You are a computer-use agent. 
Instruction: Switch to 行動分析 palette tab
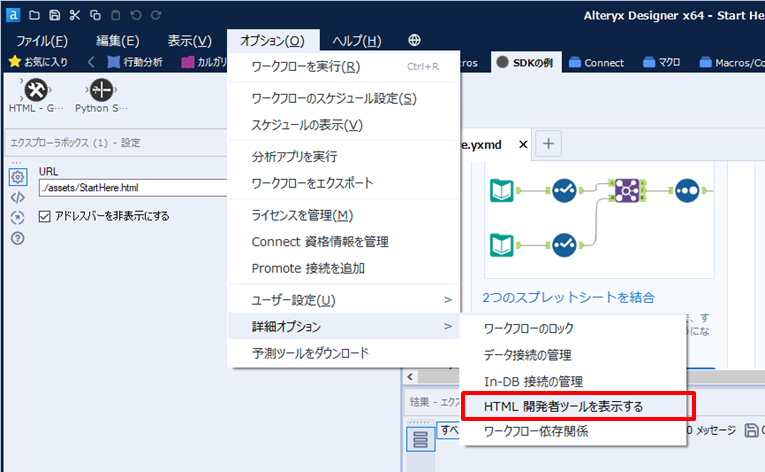tap(135, 62)
